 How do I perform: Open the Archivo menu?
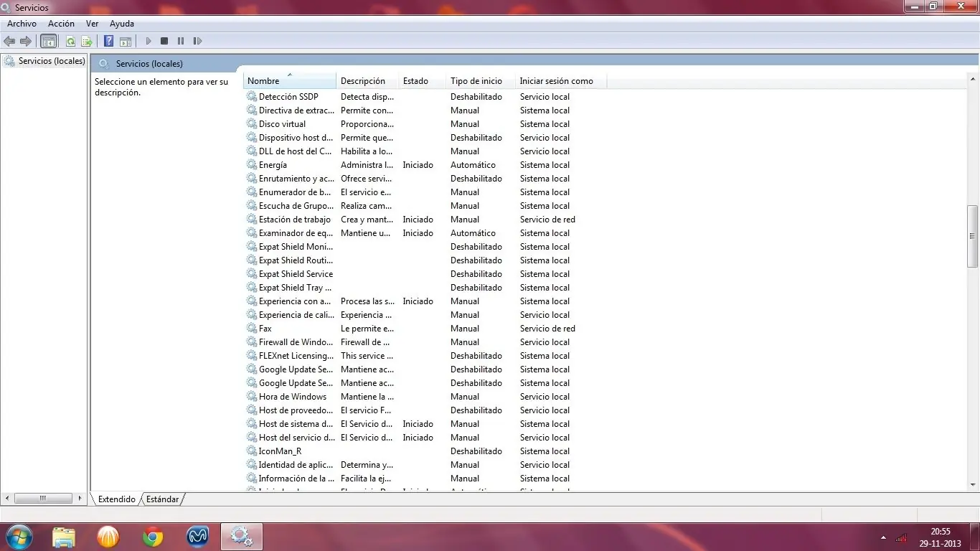coord(22,24)
